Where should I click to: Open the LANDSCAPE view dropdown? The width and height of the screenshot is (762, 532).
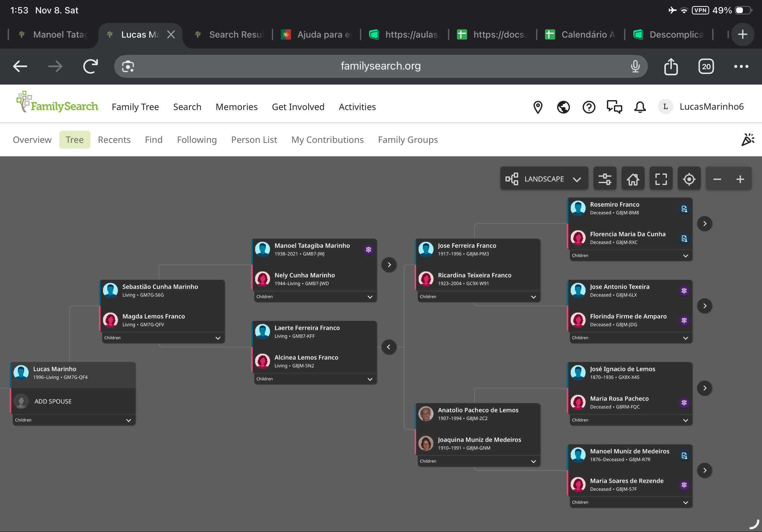pyautogui.click(x=544, y=179)
